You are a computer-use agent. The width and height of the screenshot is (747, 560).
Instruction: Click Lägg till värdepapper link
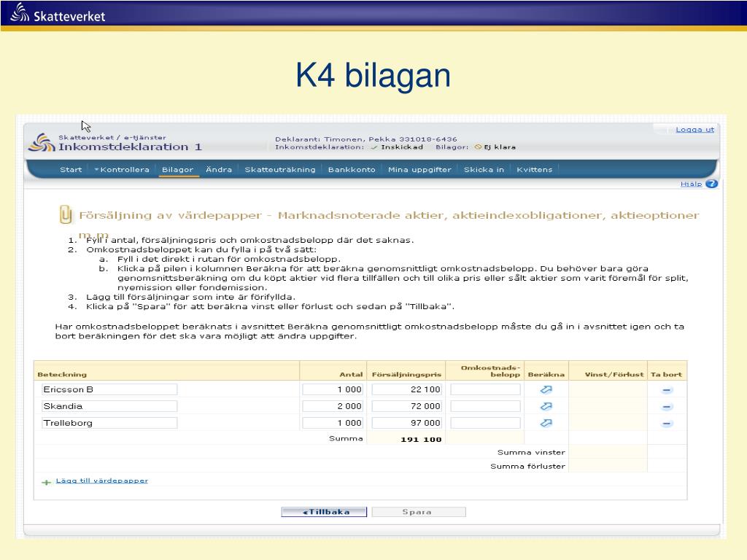pos(102,481)
